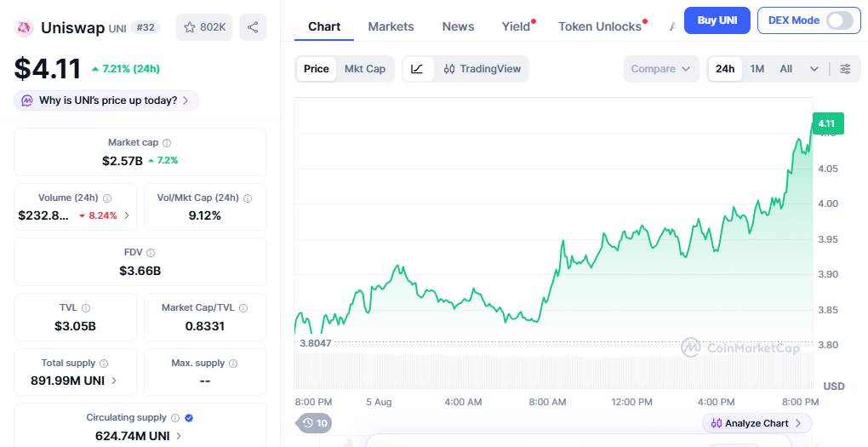
Task: Open chart settings sliders icon
Action: [x=845, y=69]
